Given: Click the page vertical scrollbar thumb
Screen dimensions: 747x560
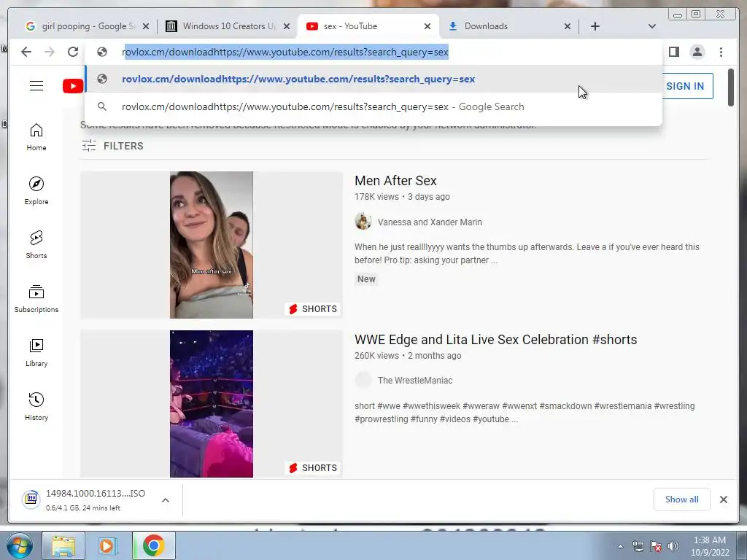Looking at the screenshot, I should (731, 87).
